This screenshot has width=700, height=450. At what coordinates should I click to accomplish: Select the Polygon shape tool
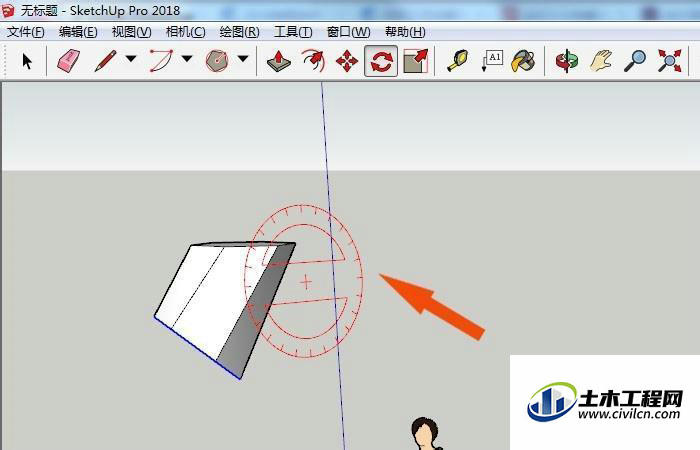pos(217,61)
